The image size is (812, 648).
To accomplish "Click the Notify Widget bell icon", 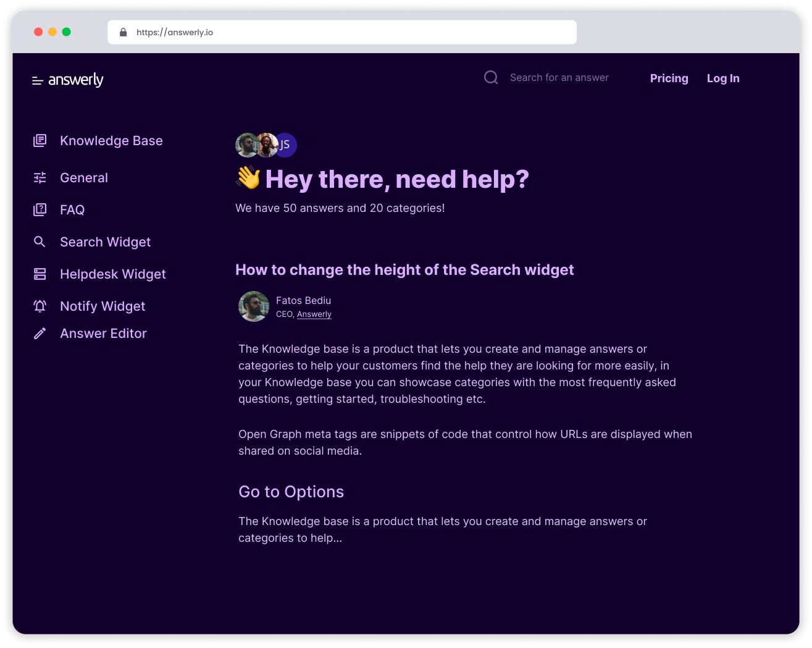I will [40, 306].
